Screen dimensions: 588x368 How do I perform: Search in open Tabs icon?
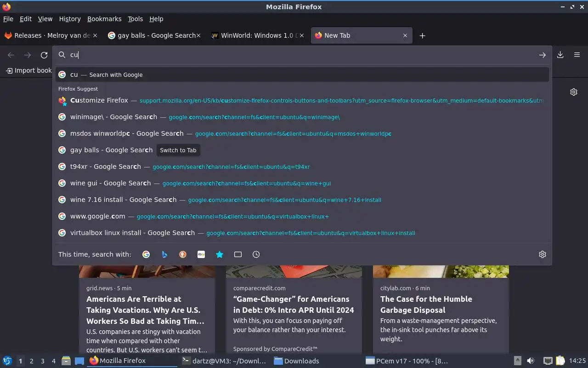pyautogui.click(x=238, y=254)
